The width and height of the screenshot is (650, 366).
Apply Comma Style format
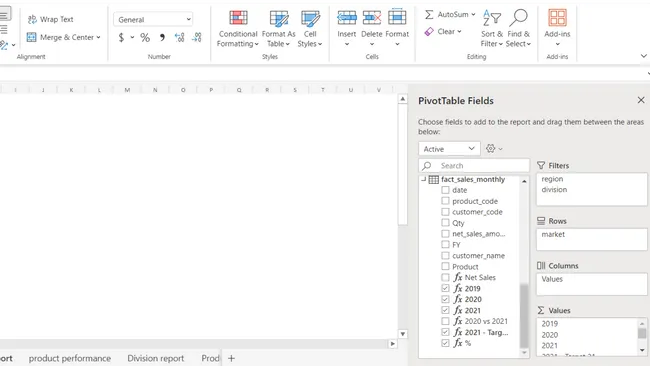point(162,38)
